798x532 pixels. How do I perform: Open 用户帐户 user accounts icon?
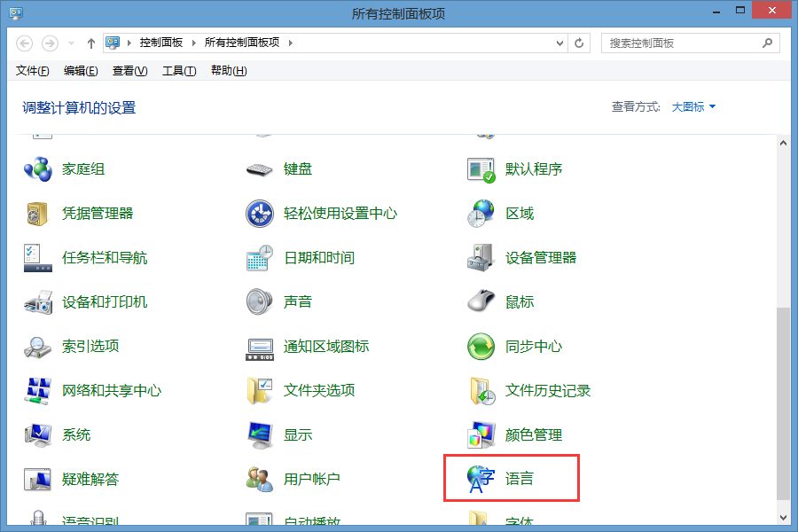258,480
